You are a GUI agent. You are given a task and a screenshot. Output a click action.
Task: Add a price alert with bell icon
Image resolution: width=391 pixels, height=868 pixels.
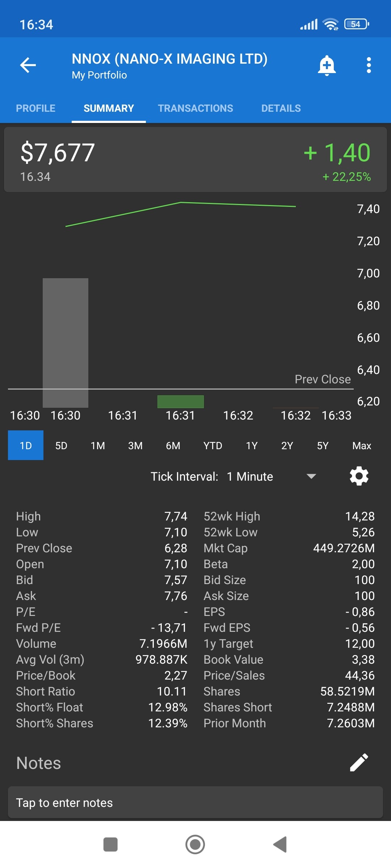[327, 65]
